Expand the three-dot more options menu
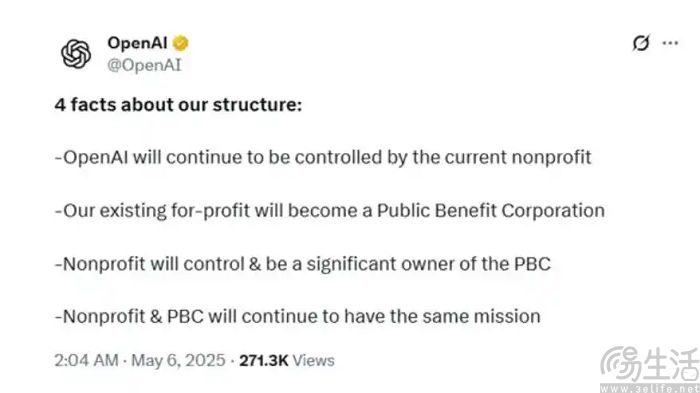700x393 pixels. (670, 43)
